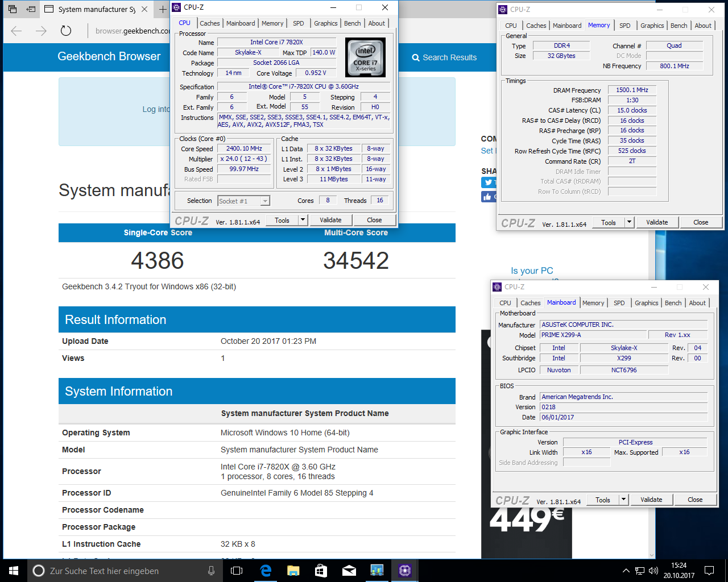Click Validate in CPU window

pyautogui.click(x=330, y=220)
